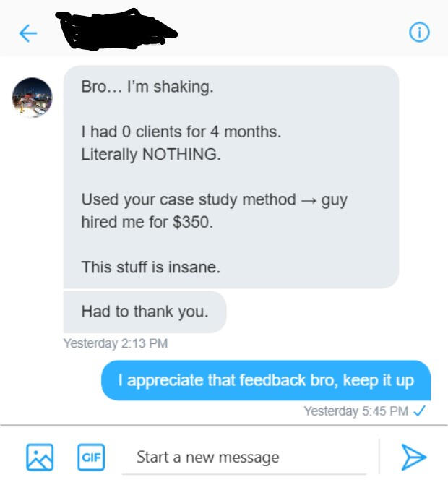Viewport: 448px width, 485px height.
Task: Open the sender's round profile avatar
Action: (x=32, y=98)
